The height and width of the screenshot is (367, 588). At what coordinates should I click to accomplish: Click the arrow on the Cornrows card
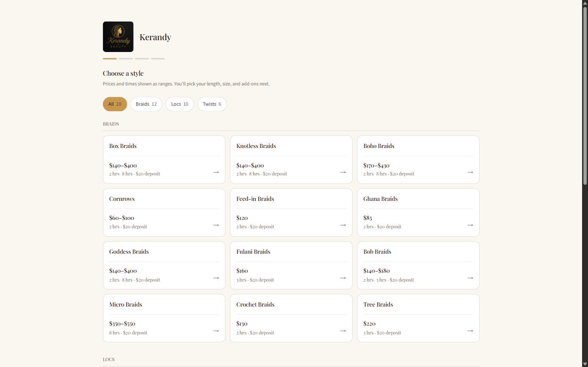tap(216, 225)
